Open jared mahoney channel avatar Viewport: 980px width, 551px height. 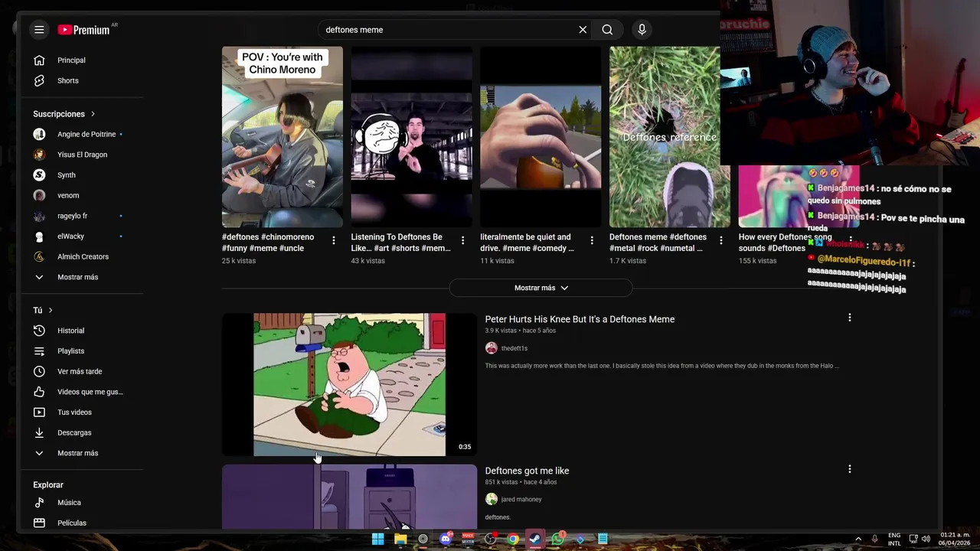point(492,499)
